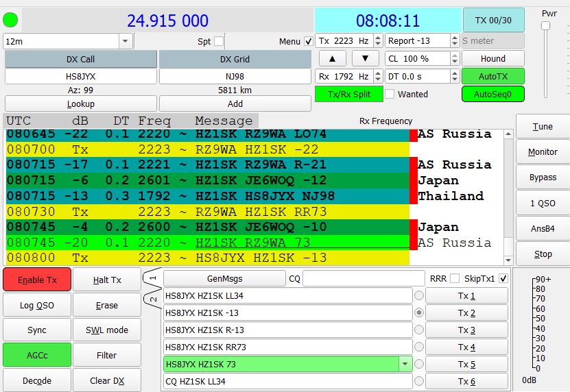Click the Log QSO button

[37, 305]
